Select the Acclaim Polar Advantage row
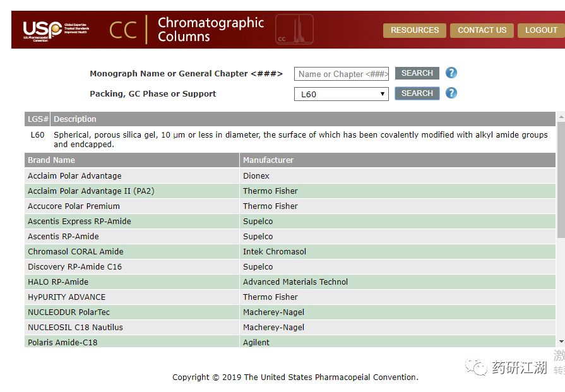The height and width of the screenshot is (392, 565). click(x=290, y=176)
